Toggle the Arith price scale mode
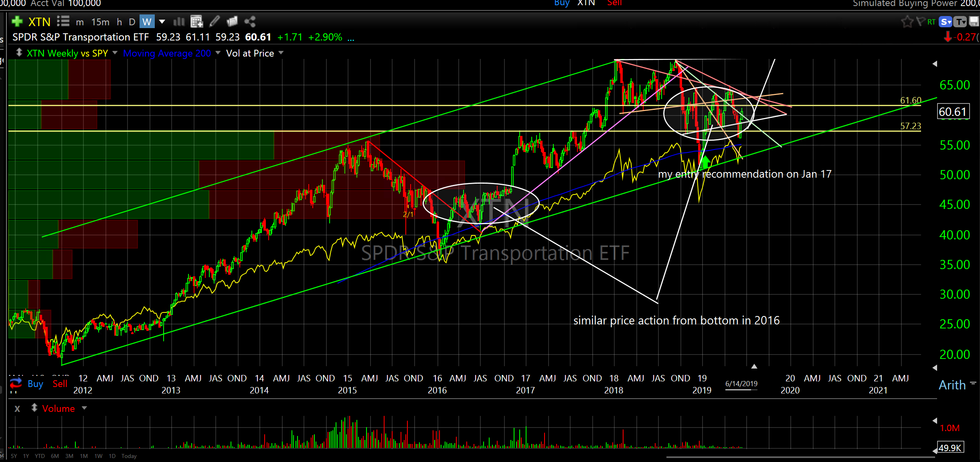 click(x=952, y=385)
